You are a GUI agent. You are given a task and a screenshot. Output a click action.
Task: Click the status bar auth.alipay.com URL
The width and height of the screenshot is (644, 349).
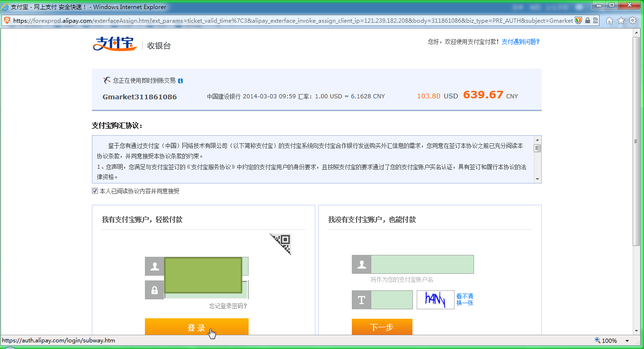click(59, 340)
